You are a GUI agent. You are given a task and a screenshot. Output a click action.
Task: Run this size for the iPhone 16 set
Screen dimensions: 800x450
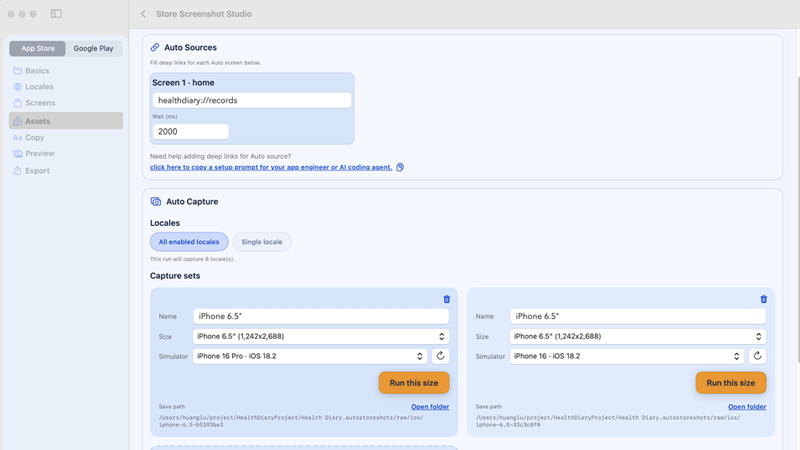731,383
